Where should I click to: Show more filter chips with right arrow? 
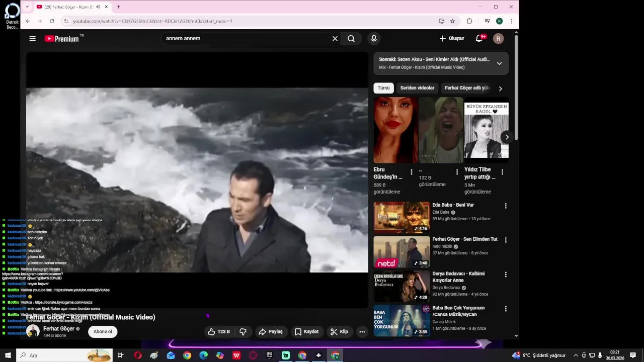pos(500,88)
